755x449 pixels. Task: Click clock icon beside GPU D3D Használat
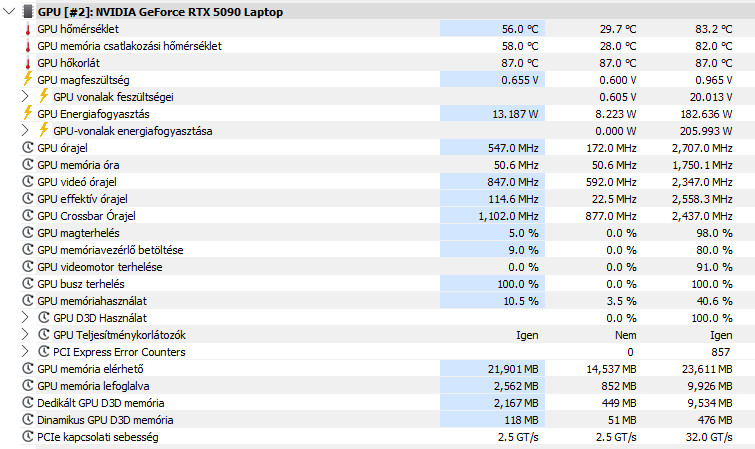(44, 317)
